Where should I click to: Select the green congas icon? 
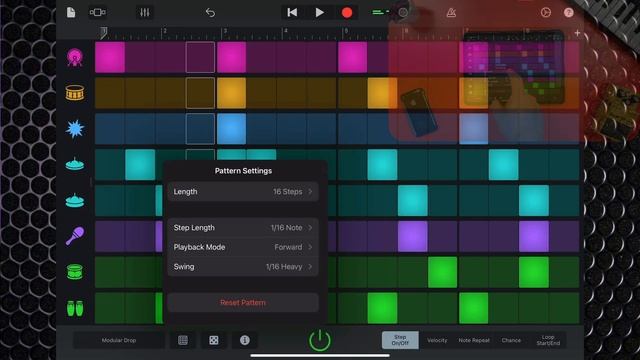click(x=75, y=308)
